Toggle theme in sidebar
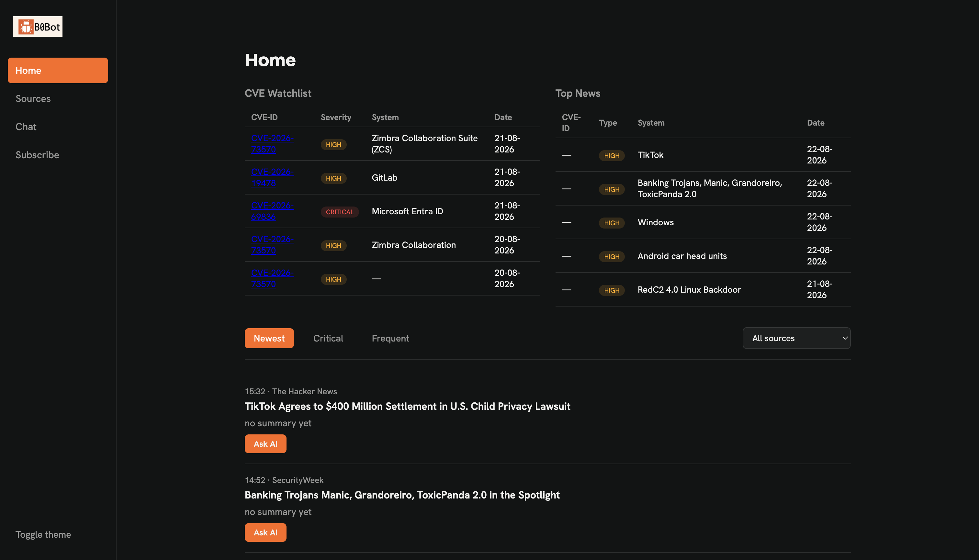This screenshot has width=979, height=560. coord(43,534)
